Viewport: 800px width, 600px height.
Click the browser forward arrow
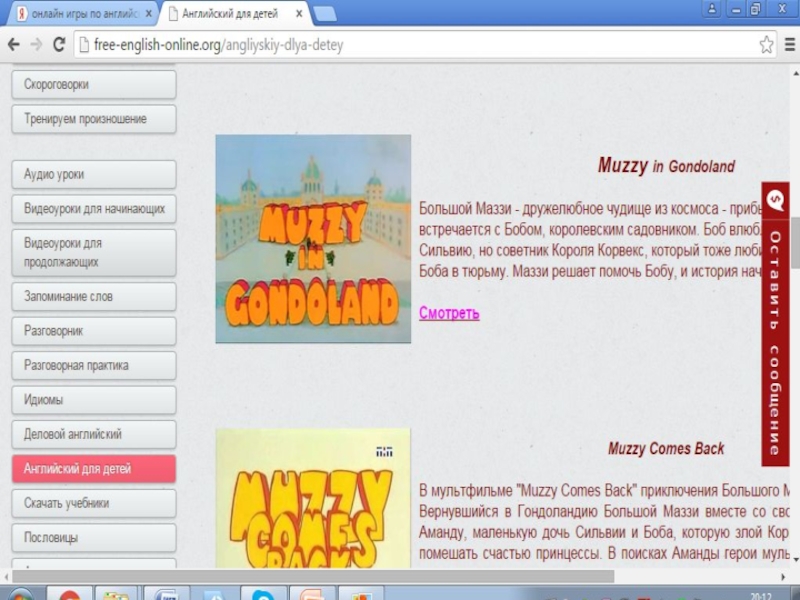pyautogui.click(x=36, y=45)
